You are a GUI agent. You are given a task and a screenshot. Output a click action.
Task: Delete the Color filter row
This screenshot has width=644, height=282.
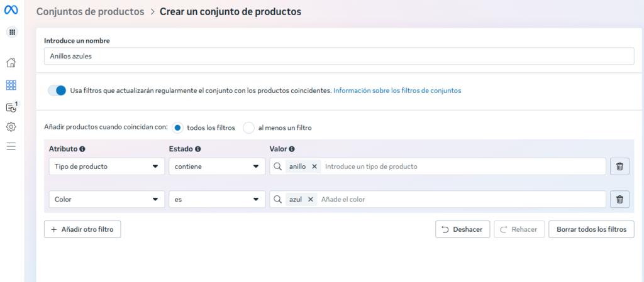619,199
